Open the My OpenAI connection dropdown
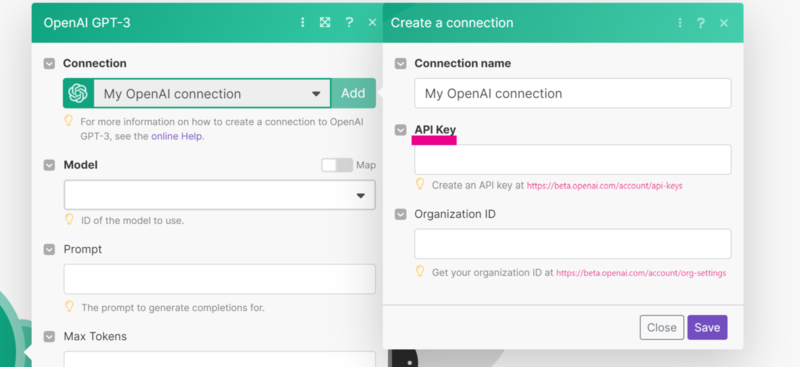 [212, 93]
